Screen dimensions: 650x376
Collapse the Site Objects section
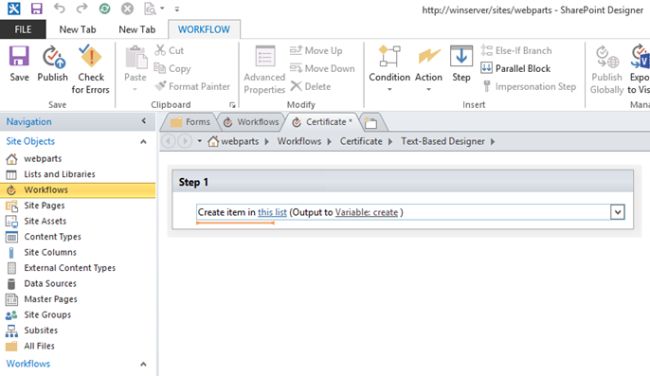click(143, 141)
